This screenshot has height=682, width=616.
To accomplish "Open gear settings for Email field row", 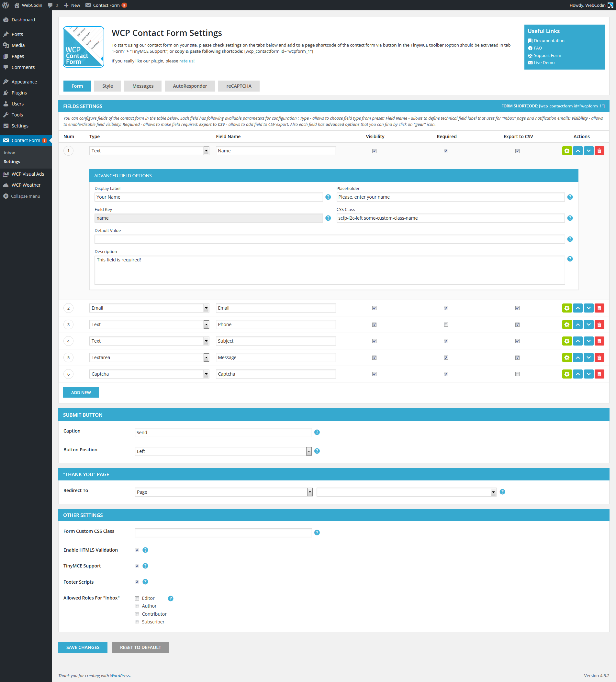I will pos(566,308).
